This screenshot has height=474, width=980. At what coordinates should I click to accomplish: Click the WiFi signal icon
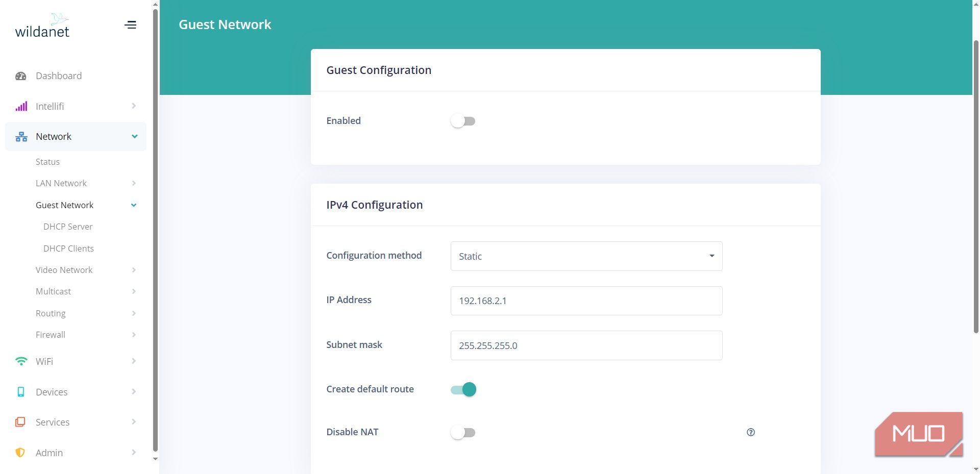point(21,361)
